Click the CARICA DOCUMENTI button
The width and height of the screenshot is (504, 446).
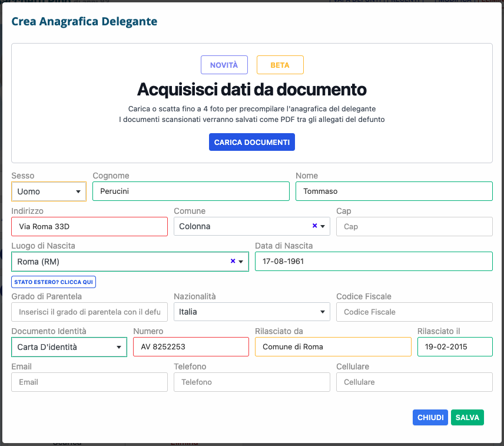(251, 142)
